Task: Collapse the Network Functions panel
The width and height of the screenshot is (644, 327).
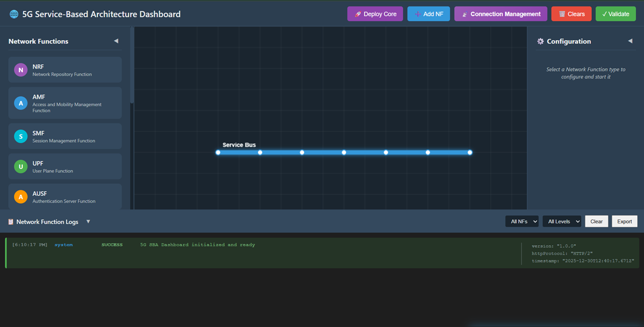Action: (x=116, y=41)
